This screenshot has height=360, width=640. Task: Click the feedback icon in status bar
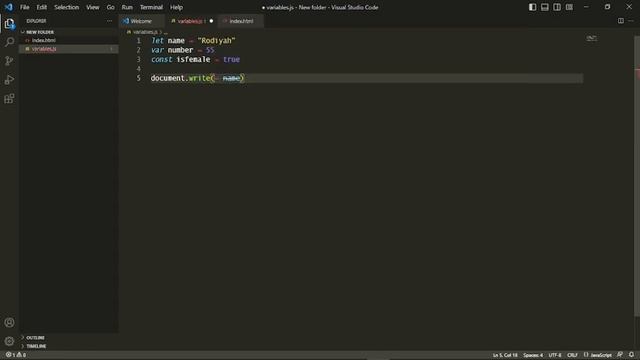[x=620, y=355]
